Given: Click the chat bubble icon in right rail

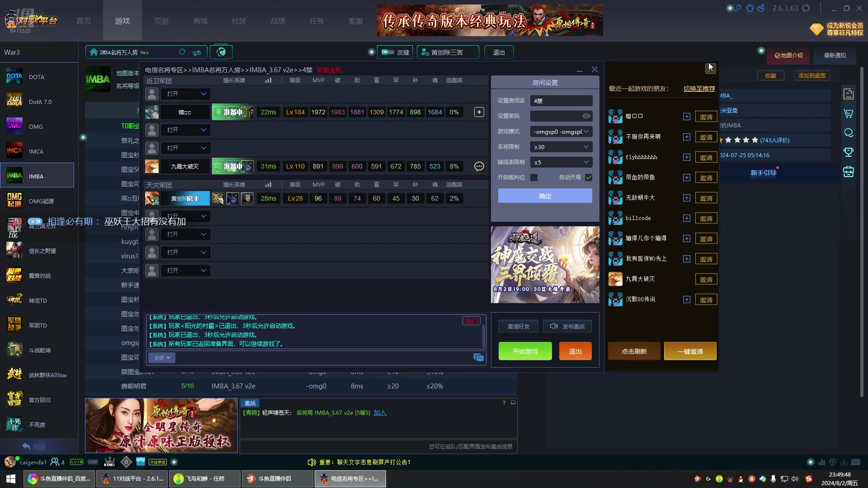Looking at the screenshot, I should (x=849, y=133).
